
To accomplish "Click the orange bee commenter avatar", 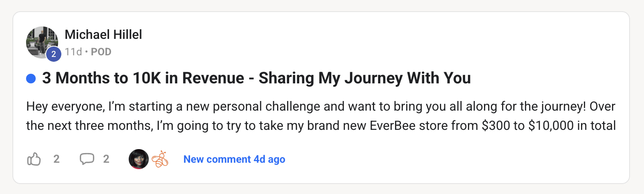I will coord(160,159).
